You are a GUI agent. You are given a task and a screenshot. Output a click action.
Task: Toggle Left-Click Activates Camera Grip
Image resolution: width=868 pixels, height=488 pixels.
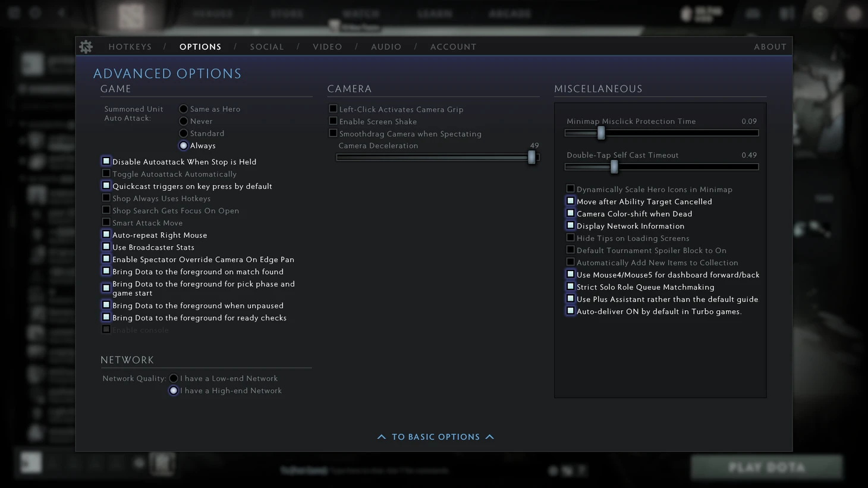pyautogui.click(x=333, y=109)
